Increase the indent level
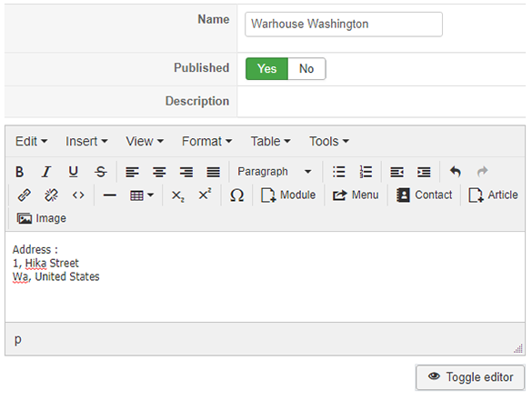The height and width of the screenshot is (400, 532). tap(424, 172)
